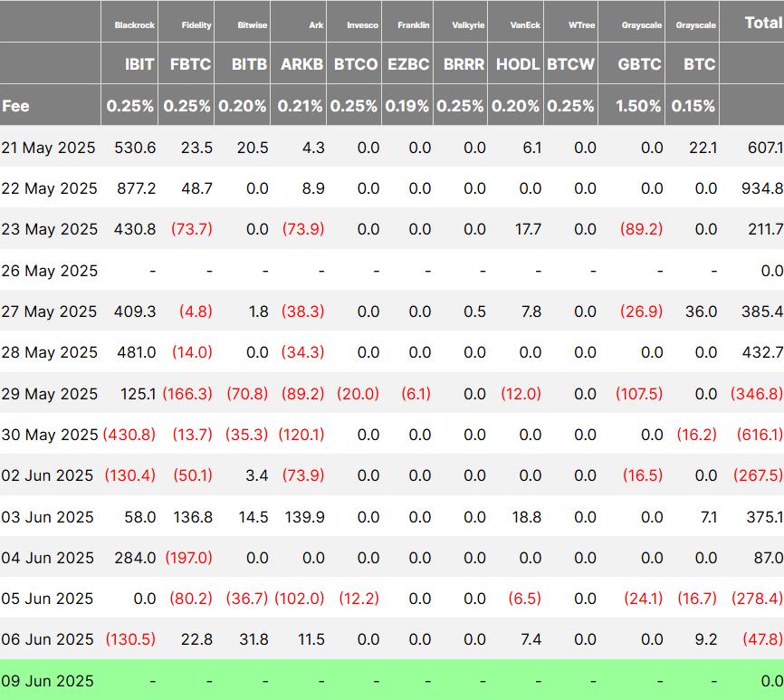784x700 pixels.
Task: Click the 530.6 IBIT value
Action: (135, 148)
